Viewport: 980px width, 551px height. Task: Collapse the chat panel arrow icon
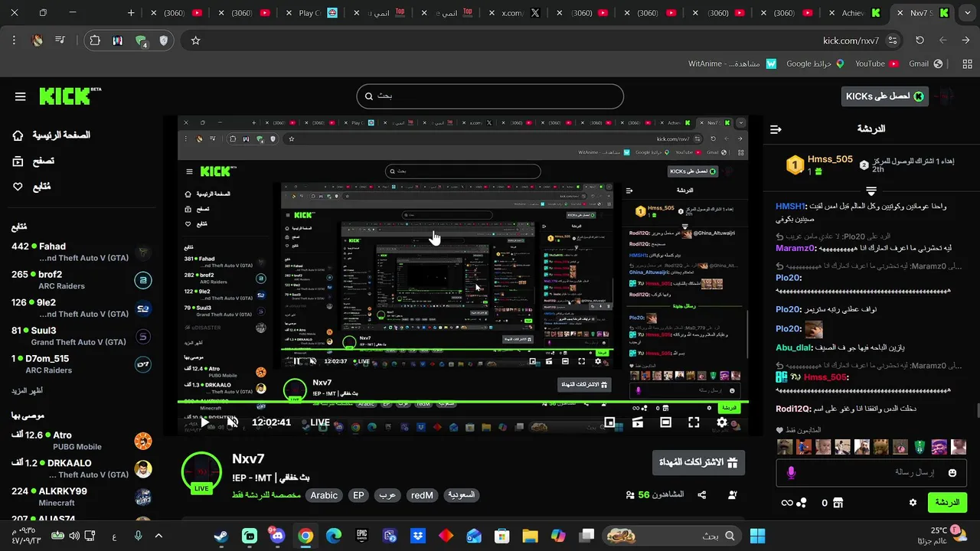coord(776,129)
